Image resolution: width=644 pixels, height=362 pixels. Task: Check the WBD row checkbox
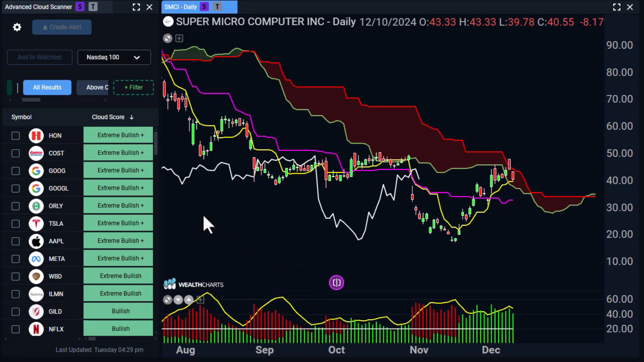point(15,277)
